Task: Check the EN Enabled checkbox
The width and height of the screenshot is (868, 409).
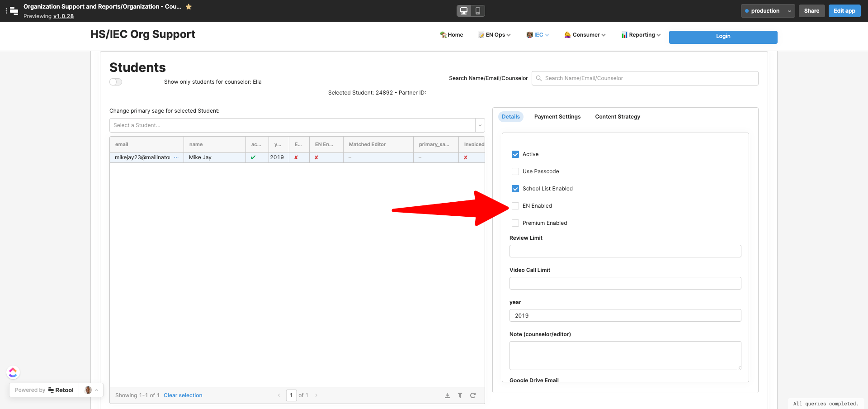Action: pyautogui.click(x=515, y=206)
